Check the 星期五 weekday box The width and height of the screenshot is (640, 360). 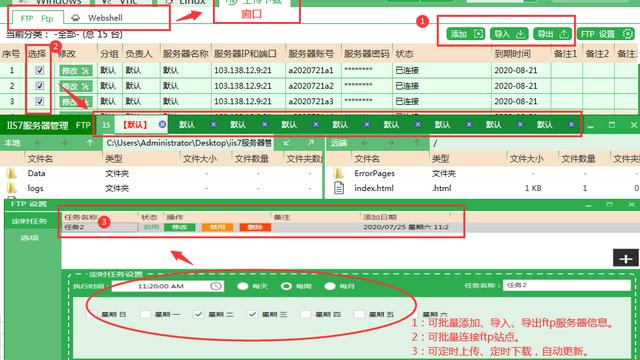click(x=359, y=314)
